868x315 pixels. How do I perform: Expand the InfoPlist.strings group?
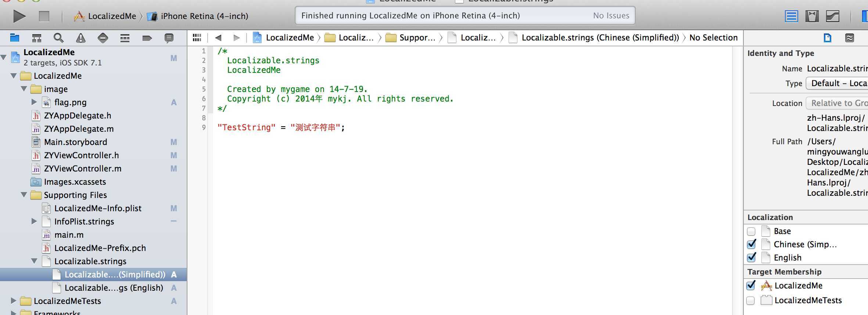click(x=34, y=221)
